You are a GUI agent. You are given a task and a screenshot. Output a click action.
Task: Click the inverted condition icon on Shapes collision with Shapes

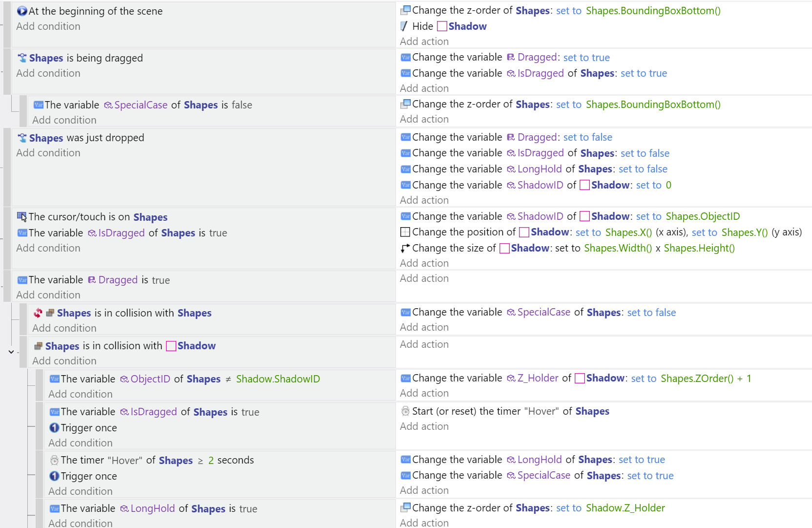pyautogui.click(x=38, y=313)
